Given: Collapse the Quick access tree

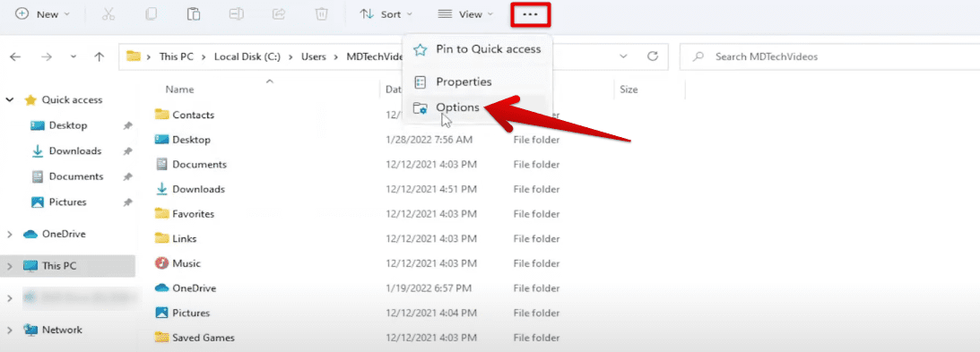Looking at the screenshot, I should (x=10, y=99).
